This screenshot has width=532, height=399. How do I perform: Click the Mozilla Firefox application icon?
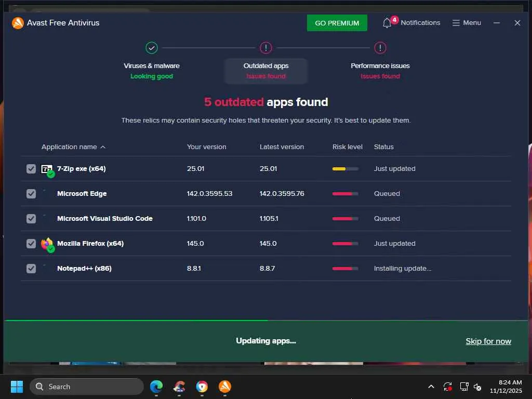pyautogui.click(x=47, y=244)
